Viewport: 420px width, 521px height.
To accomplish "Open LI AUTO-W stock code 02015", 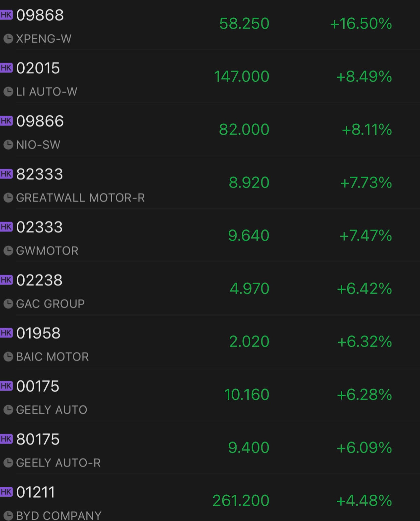I will (38, 68).
